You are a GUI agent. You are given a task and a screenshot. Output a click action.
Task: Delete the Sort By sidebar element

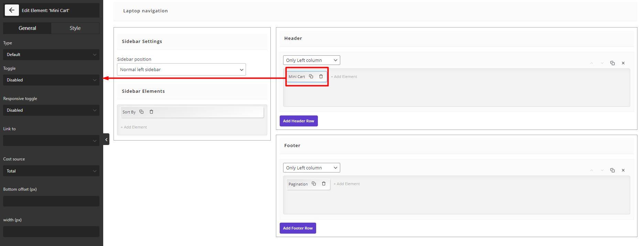click(151, 112)
